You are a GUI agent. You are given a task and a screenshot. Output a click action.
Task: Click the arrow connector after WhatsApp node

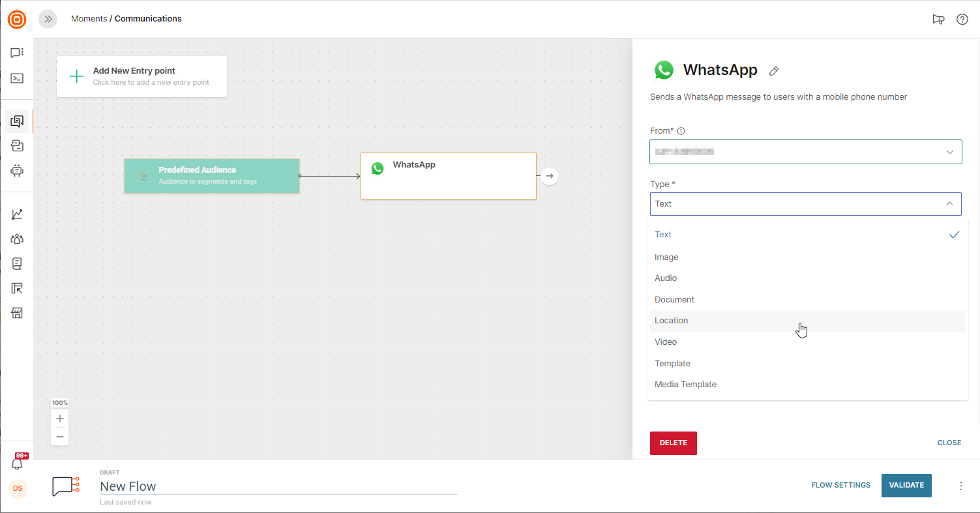click(549, 176)
